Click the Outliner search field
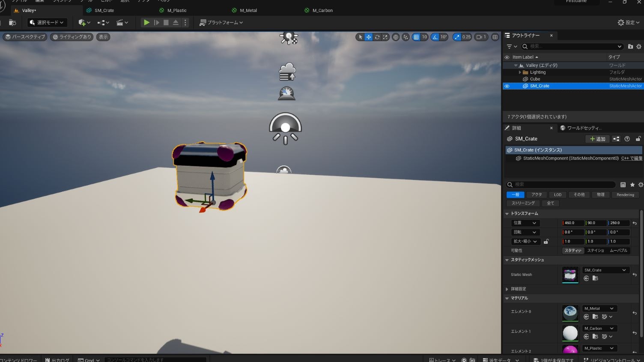 (572, 46)
